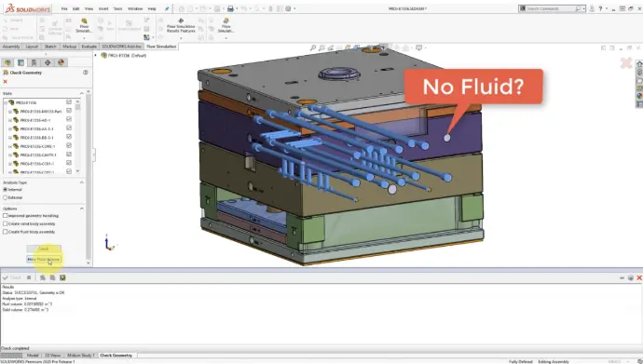Screen dimensions: 643x364
Task: Click the second Flow Simulation ribbon button
Action: [x=226, y=25]
